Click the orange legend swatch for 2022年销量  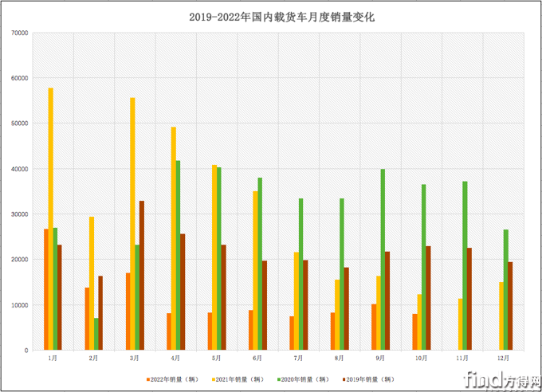[148, 379]
